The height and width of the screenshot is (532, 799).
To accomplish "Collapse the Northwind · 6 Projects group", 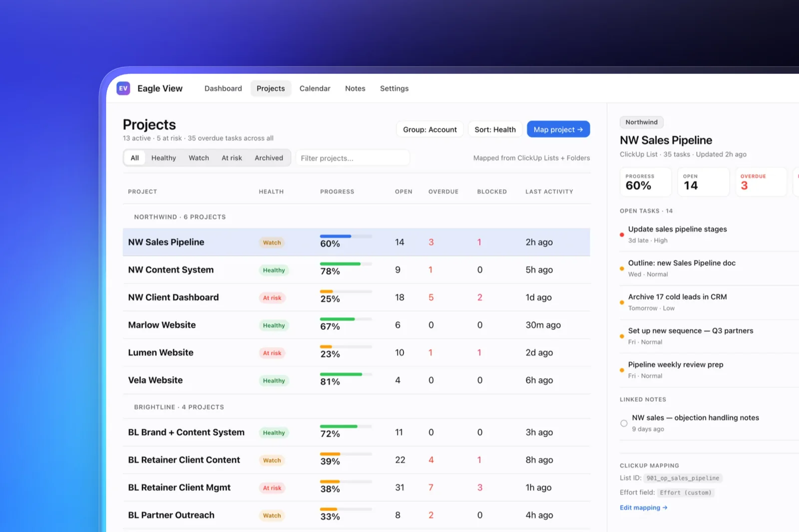I will (180, 217).
